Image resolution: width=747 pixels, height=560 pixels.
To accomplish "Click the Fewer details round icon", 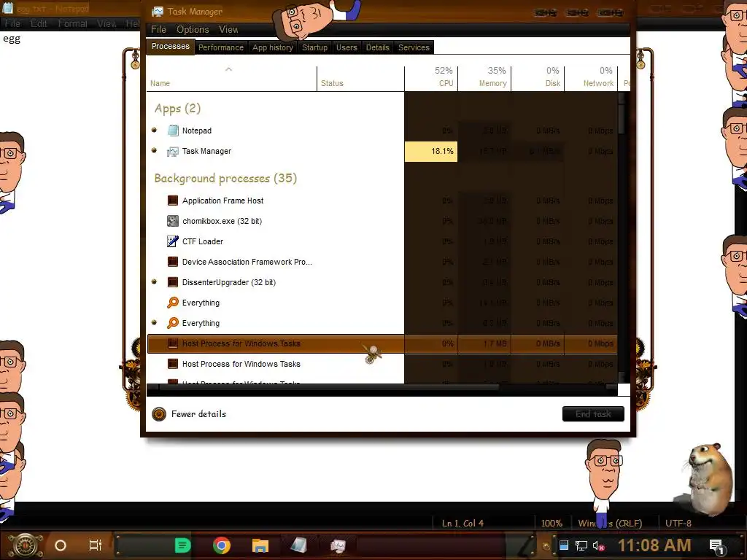I will (x=159, y=414).
